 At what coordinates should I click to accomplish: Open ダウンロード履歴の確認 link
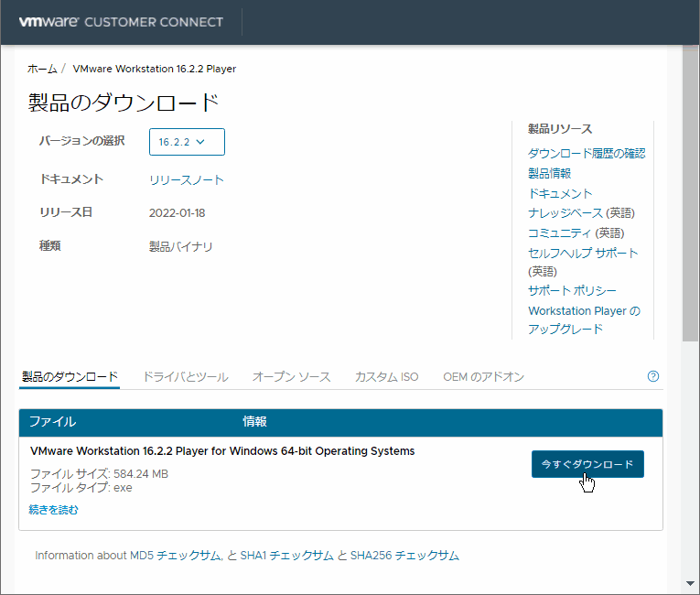click(587, 154)
